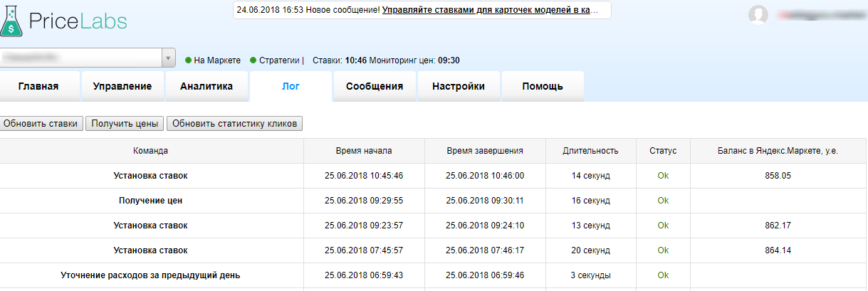Click the Статус column header
Image resolution: width=868 pixels, height=291 pixels.
click(x=663, y=151)
